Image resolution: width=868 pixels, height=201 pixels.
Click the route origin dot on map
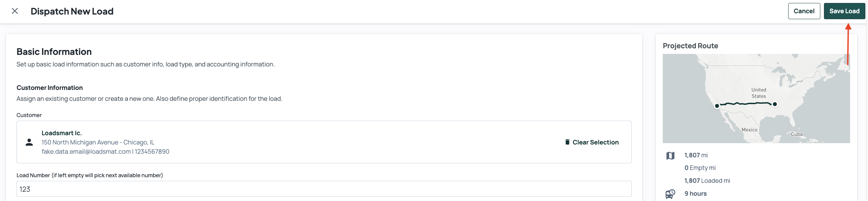coord(717,106)
